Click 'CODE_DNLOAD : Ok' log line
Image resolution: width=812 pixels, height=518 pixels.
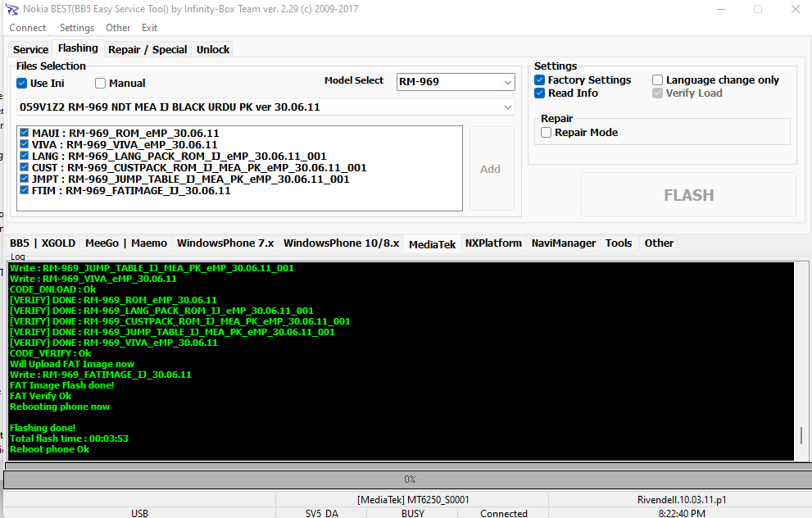pos(52,289)
